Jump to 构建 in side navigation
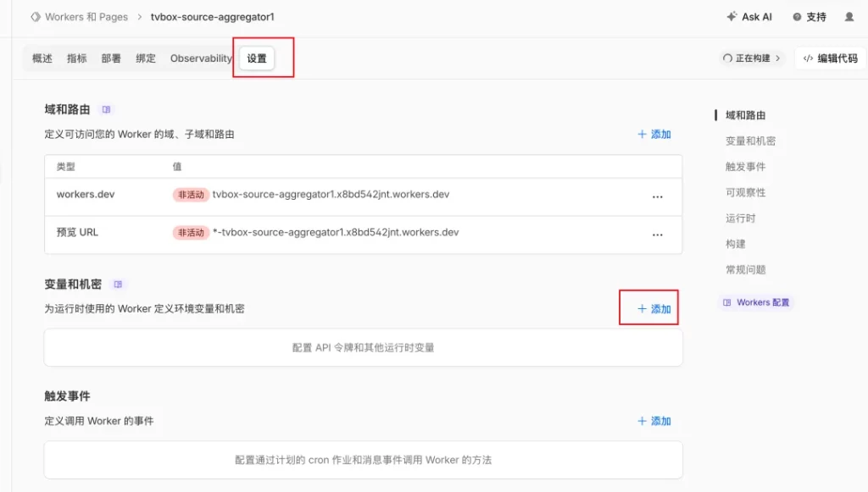 point(735,244)
